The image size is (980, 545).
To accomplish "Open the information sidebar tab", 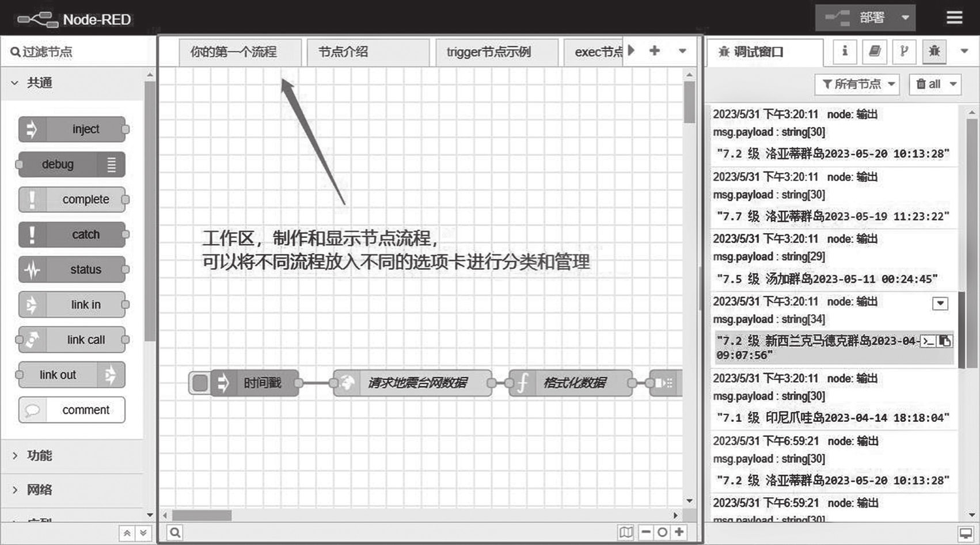I will point(845,52).
